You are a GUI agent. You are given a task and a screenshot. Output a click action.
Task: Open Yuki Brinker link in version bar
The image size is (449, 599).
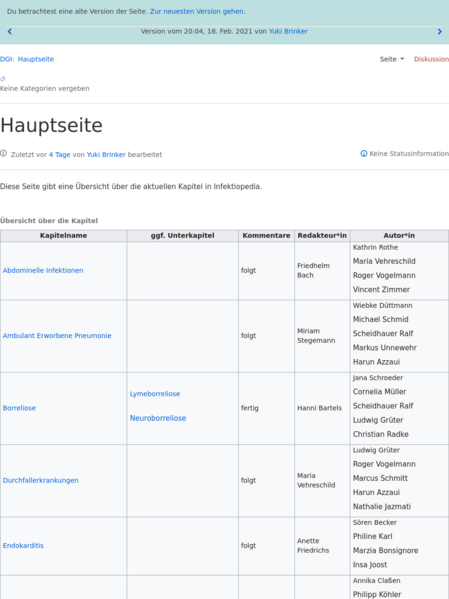(288, 31)
